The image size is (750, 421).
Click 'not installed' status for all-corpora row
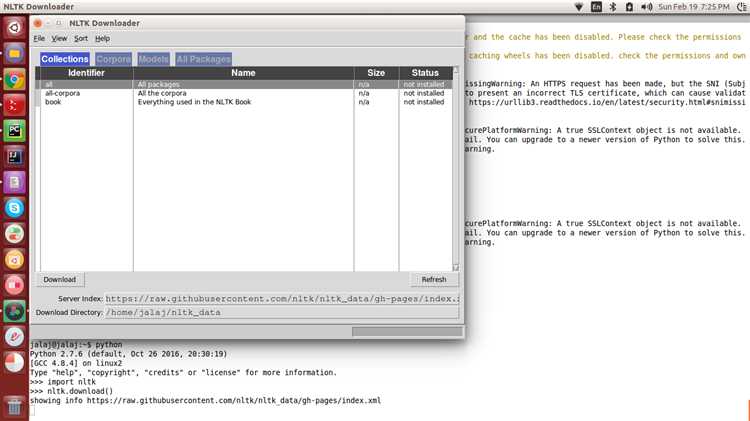[x=424, y=93]
